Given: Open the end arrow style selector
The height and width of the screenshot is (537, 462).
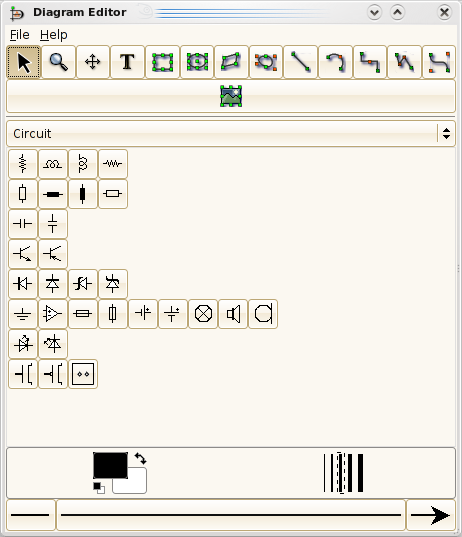Looking at the screenshot, I should point(431,515).
